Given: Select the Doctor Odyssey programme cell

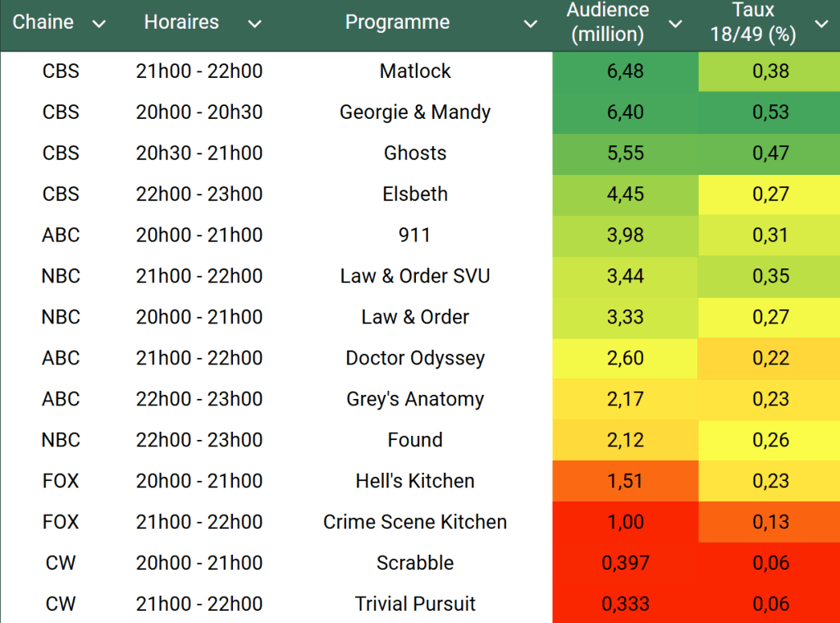Looking at the screenshot, I should pos(415,359).
